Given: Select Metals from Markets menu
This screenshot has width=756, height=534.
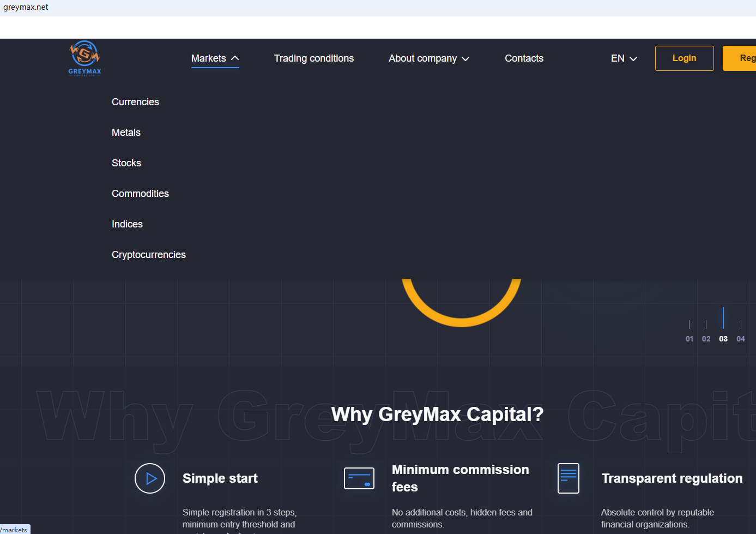Looking at the screenshot, I should coord(126,133).
